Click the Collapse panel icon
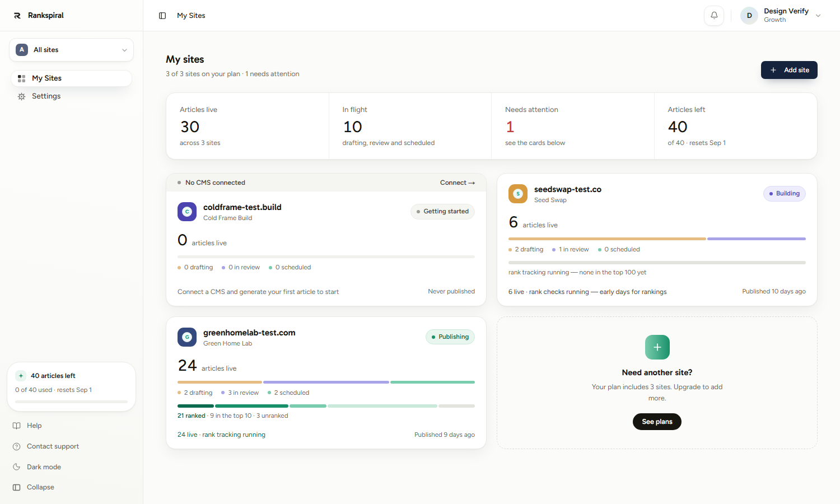This screenshot has width=840, height=504. (x=17, y=487)
